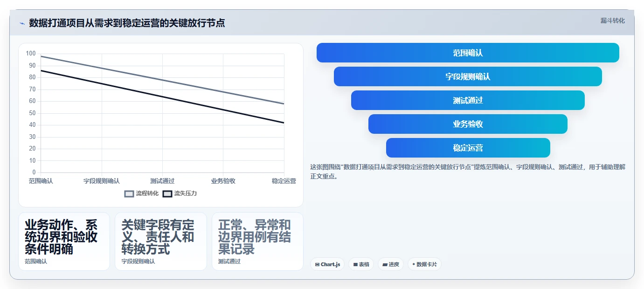The image size is (644, 289).
Task: Click the 业务验收 label on chart x-axis
Action: 223,181
